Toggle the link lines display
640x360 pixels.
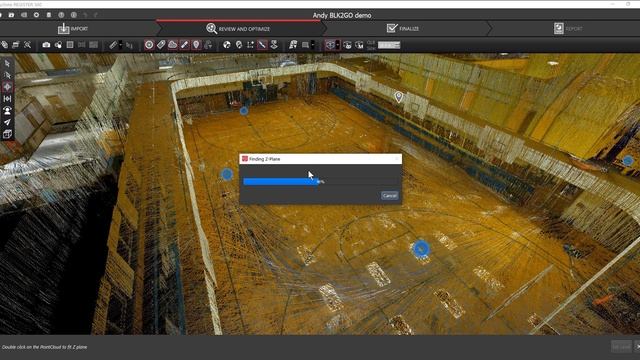pyautogui.click(x=184, y=45)
